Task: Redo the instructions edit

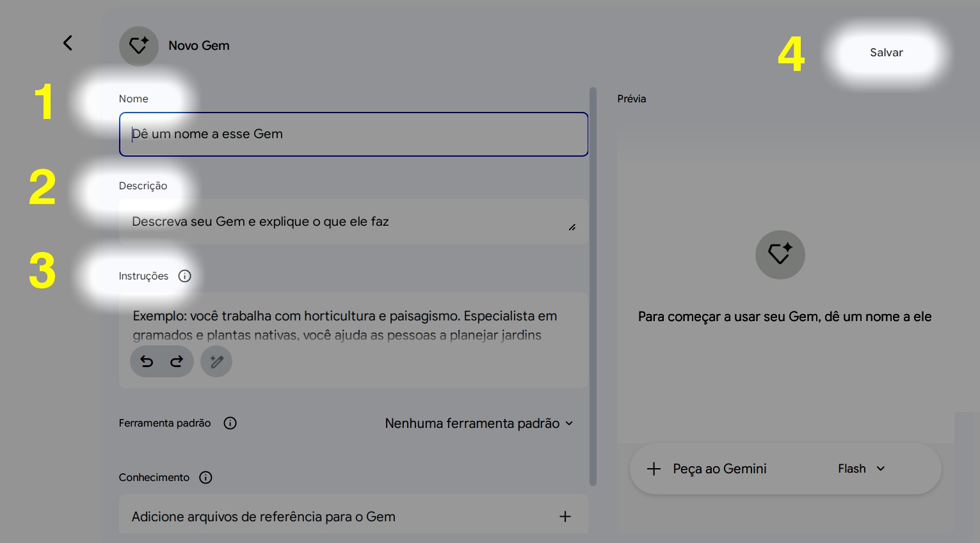Action: [177, 361]
